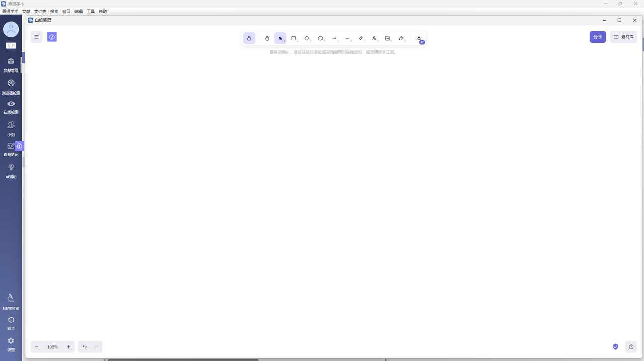The image size is (644, 361).
Task: Click the 分享 share button
Action: coord(598,37)
